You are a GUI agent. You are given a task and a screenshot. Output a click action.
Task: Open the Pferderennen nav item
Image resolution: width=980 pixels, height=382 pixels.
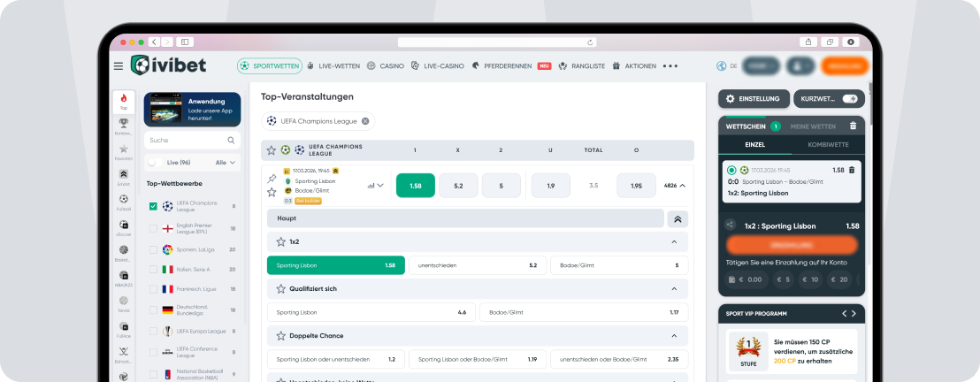[x=501, y=65]
